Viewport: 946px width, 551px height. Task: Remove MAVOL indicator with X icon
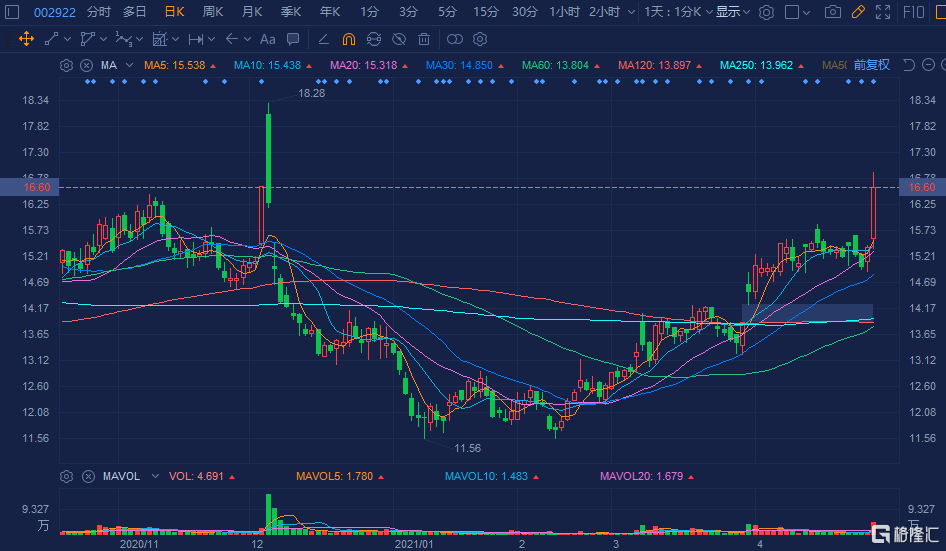point(88,477)
